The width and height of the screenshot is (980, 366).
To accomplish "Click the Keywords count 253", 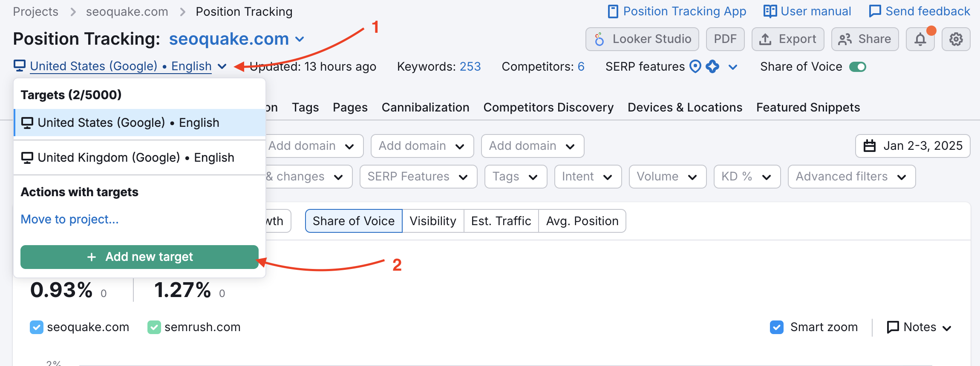I will [470, 66].
